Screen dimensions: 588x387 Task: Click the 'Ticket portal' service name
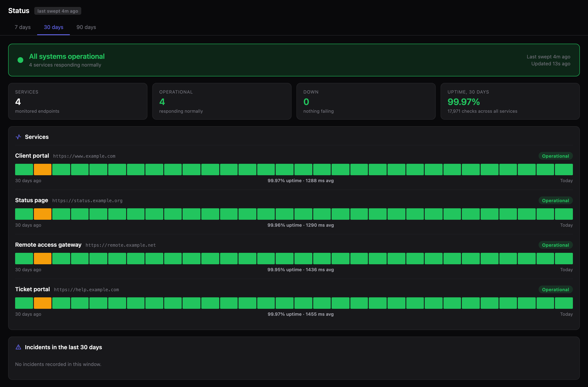32,289
